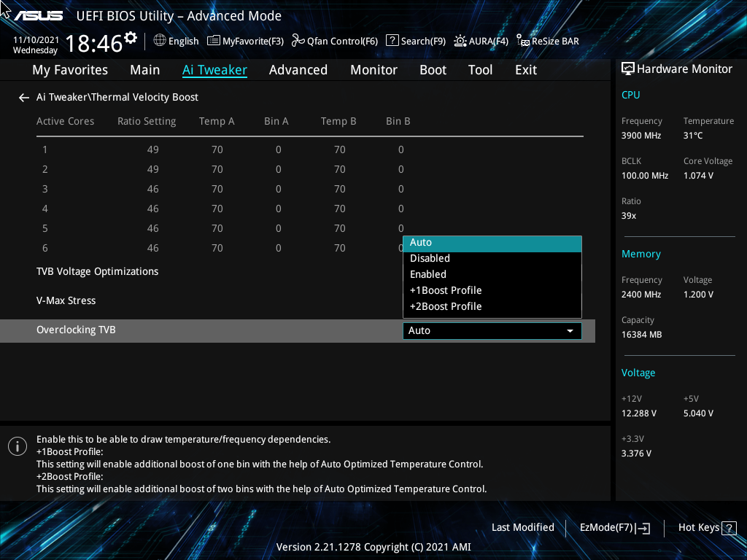Click ratio value 49 for core 1
Image resolution: width=747 pixels, height=560 pixels.
coord(153,150)
